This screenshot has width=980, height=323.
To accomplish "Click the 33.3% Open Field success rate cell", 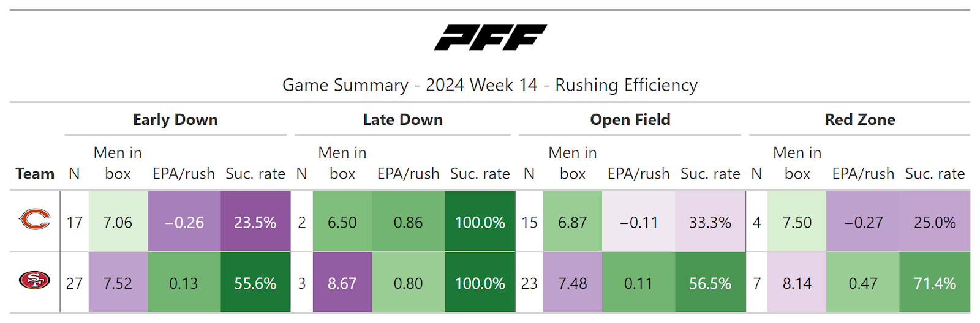I will 710,222.
